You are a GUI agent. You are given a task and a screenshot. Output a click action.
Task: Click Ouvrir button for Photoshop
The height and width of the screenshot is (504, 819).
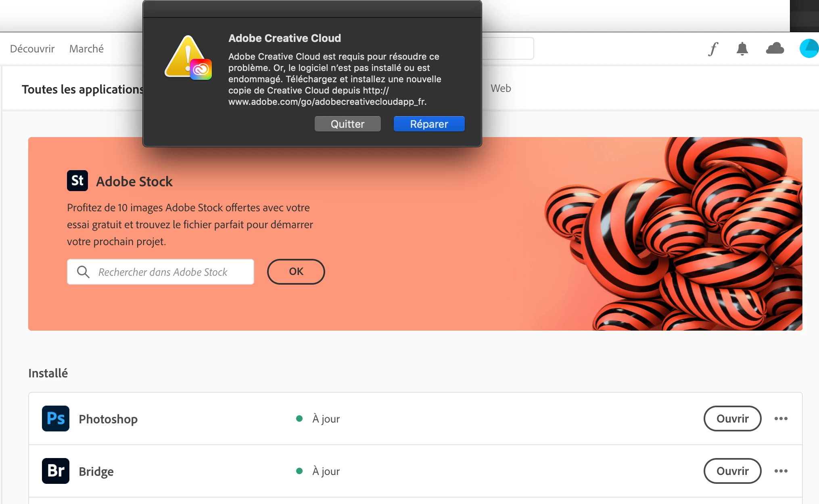(x=732, y=419)
